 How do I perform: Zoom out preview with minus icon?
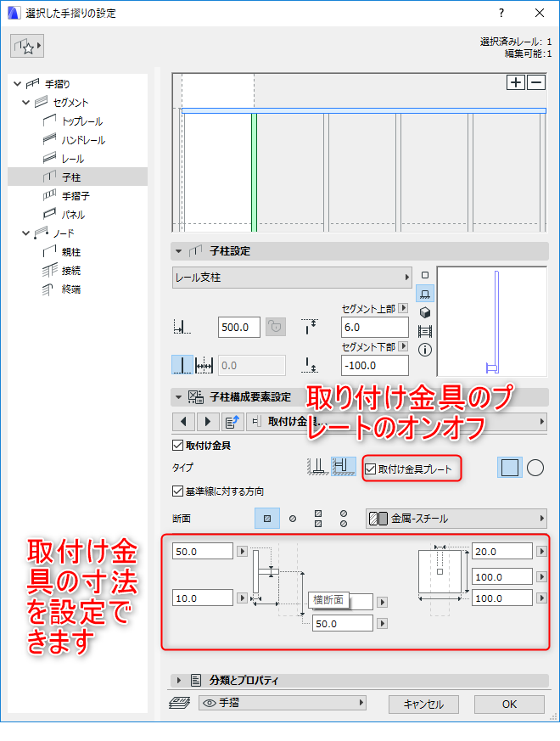click(536, 82)
